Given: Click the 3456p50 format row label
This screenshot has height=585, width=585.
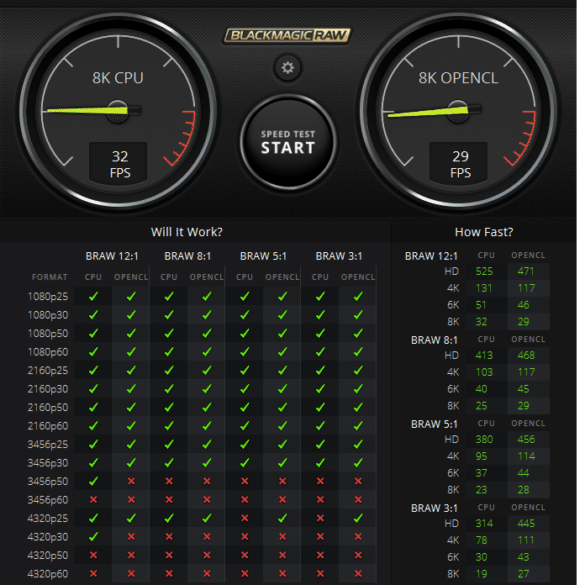Looking at the screenshot, I should pyautogui.click(x=48, y=481).
